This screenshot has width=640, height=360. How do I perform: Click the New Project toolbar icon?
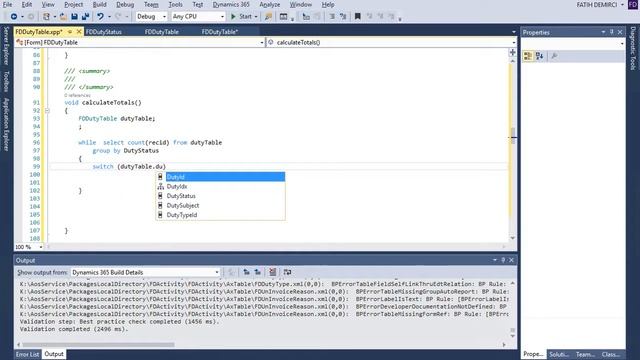(x=46, y=17)
